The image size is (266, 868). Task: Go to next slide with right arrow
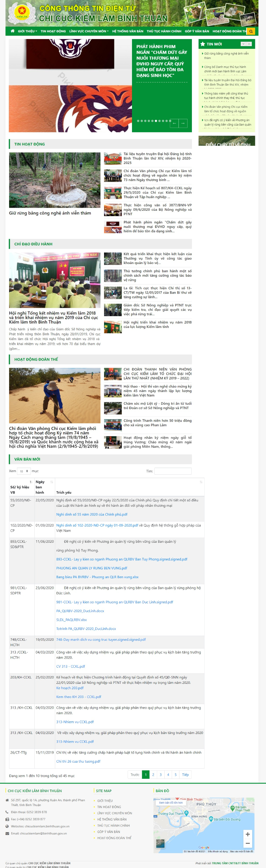click(x=183, y=123)
